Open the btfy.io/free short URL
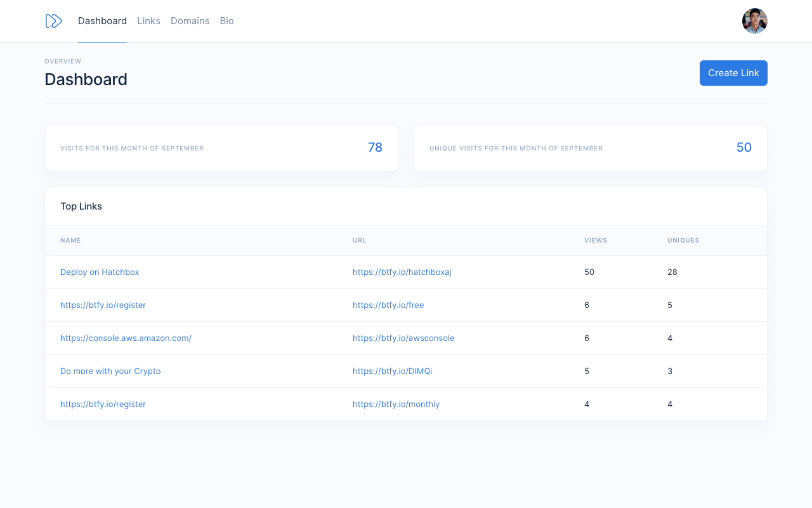This screenshot has width=812, height=508. (388, 305)
